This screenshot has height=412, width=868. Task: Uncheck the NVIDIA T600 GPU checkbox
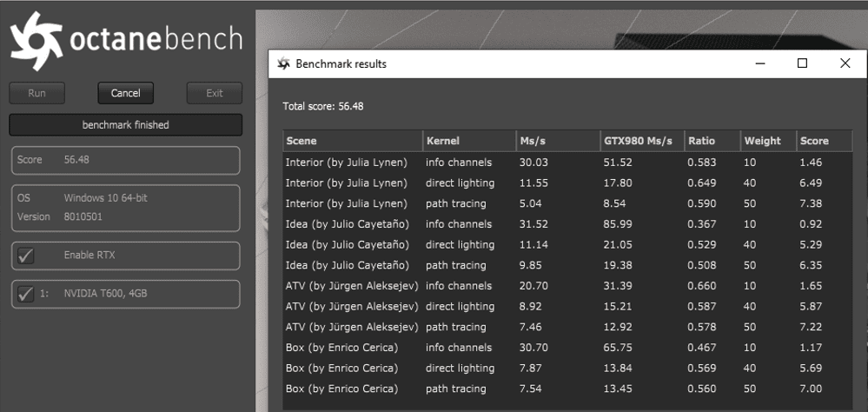[x=25, y=294]
